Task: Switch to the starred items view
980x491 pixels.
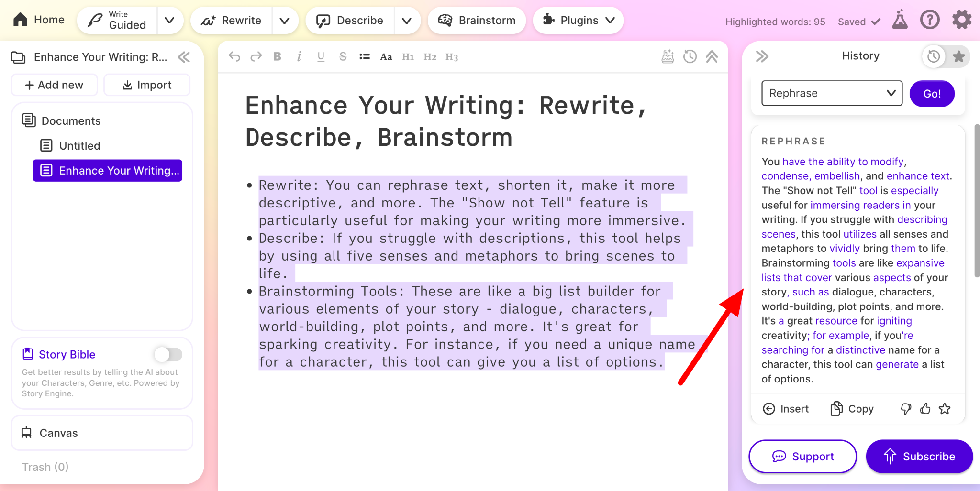Action: (x=958, y=56)
